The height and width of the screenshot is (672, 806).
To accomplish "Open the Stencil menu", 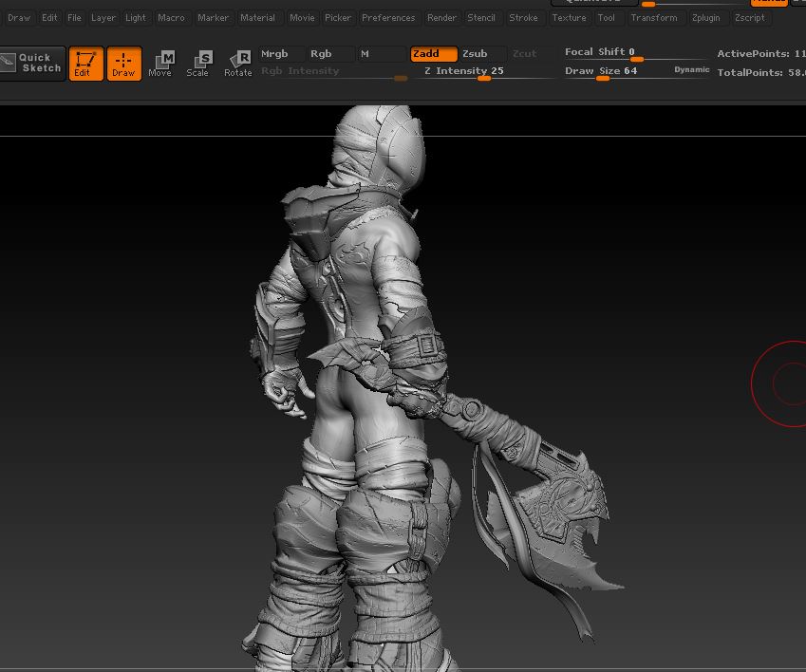I will coord(481,18).
